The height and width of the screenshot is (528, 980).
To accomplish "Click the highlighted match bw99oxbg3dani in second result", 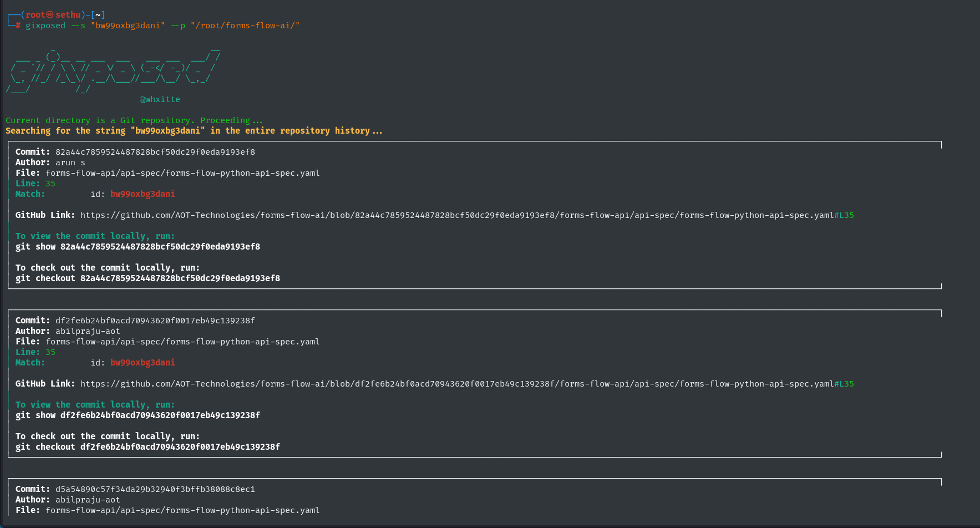I will pyautogui.click(x=143, y=362).
